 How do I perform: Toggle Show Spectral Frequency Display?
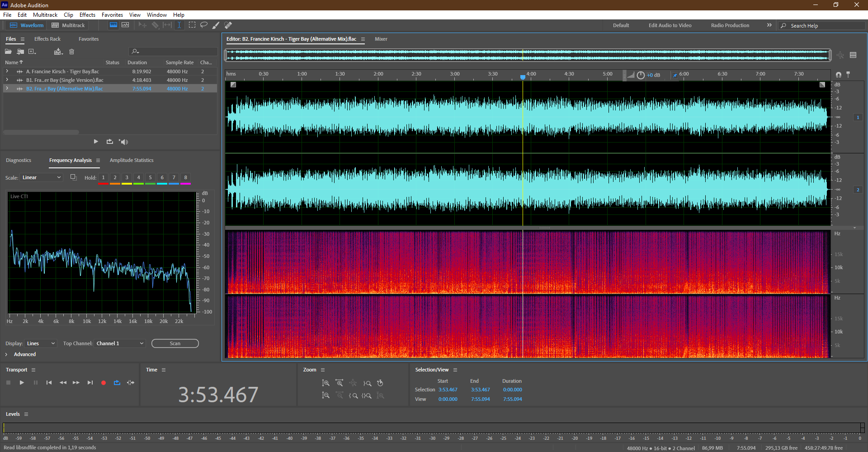tap(113, 25)
